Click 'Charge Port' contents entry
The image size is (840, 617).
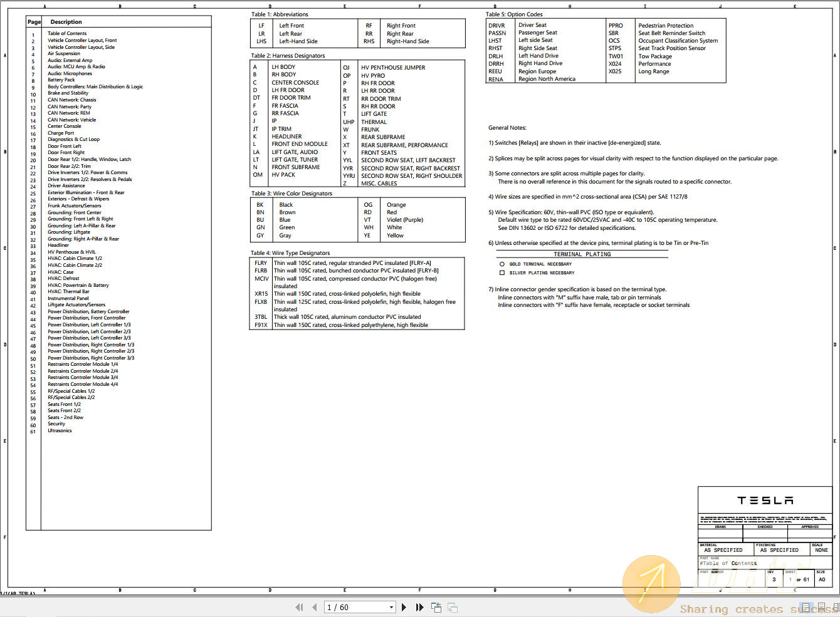pyautogui.click(x=61, y=133)
